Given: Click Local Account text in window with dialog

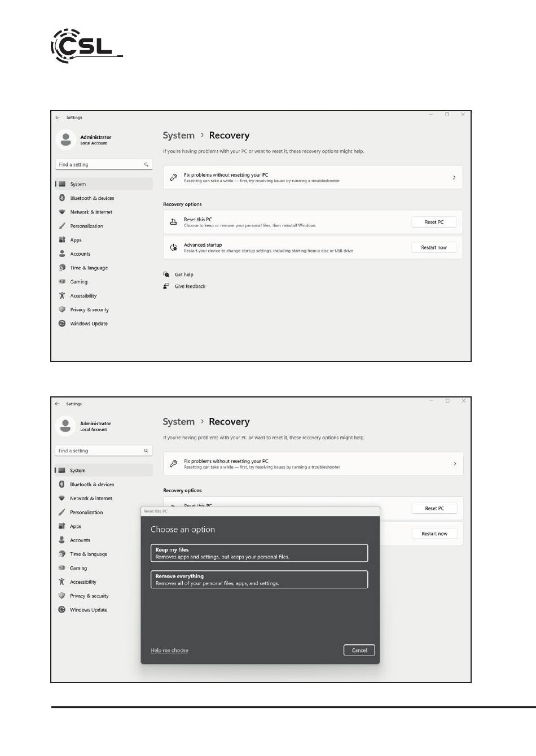Looking at the screenshot, I should 93,430.
